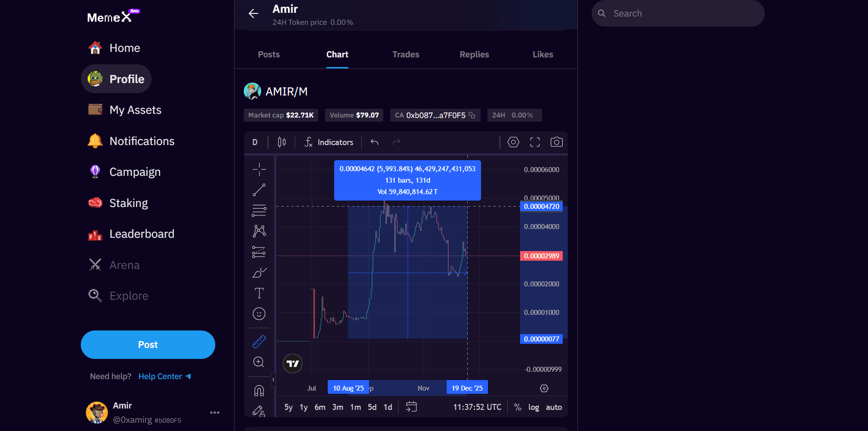868x431 pixels.
Task: Enter fullscreen chart mode
Action: [535, 142]
